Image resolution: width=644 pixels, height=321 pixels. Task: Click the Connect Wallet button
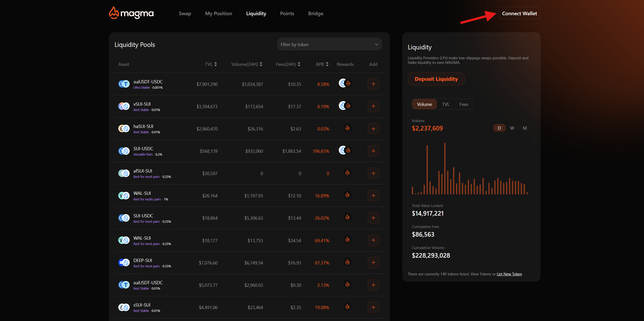pyautogui.click(x=519, y=13)
